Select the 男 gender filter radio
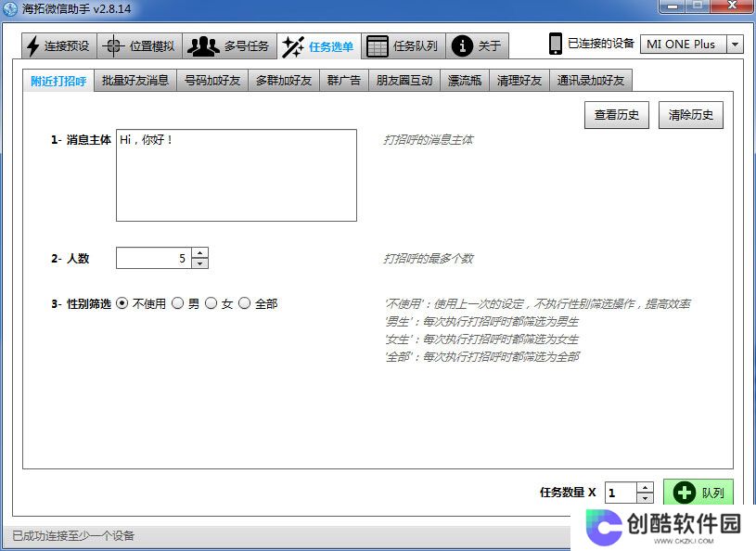Viewport: 756px width, 551px height. pos(177,303)
